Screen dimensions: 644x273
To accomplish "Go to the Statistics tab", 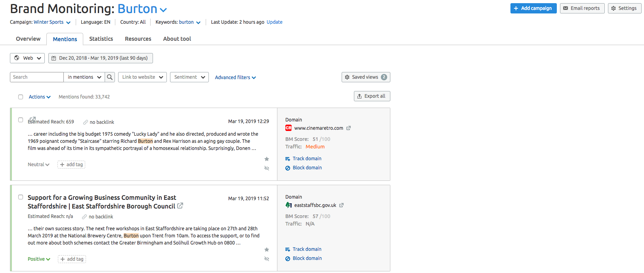I will click(x=101, y=39).
